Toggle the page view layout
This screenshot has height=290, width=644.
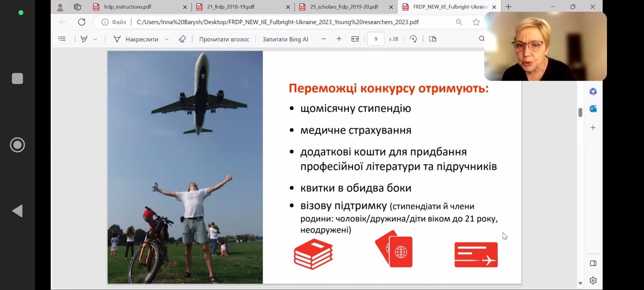[x=433, y=39]
